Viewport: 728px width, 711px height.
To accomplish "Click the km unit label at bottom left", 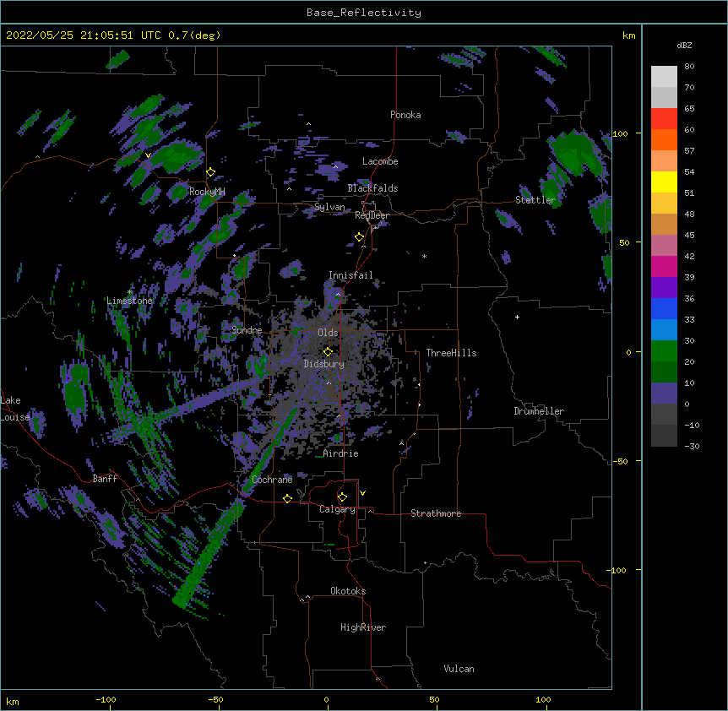I will tap(13, 701).
